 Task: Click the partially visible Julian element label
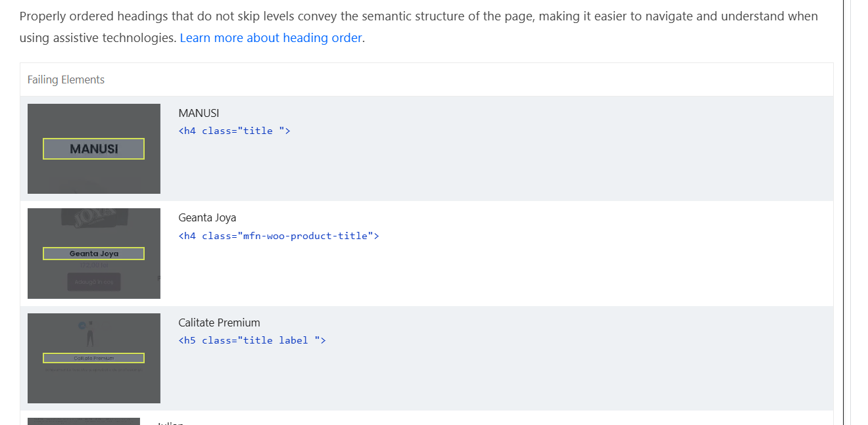click(170, 422)
